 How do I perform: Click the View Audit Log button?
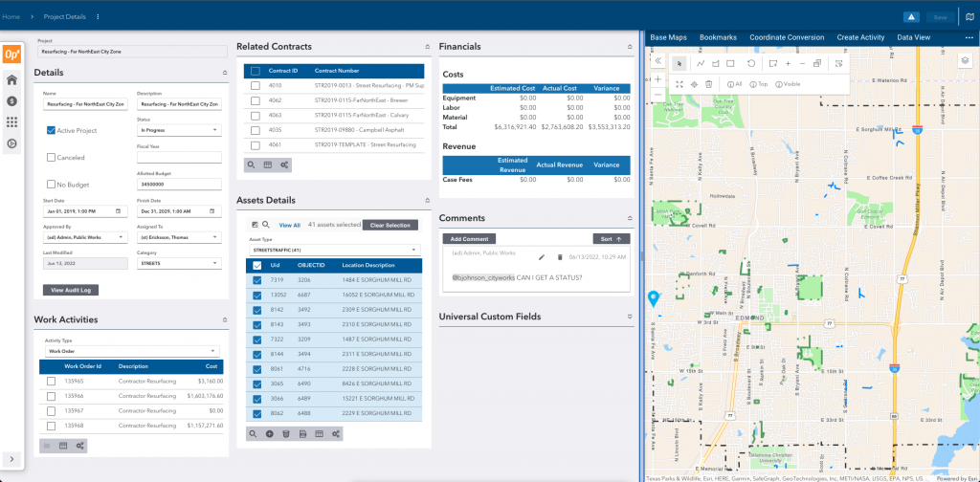coord(70,290)
